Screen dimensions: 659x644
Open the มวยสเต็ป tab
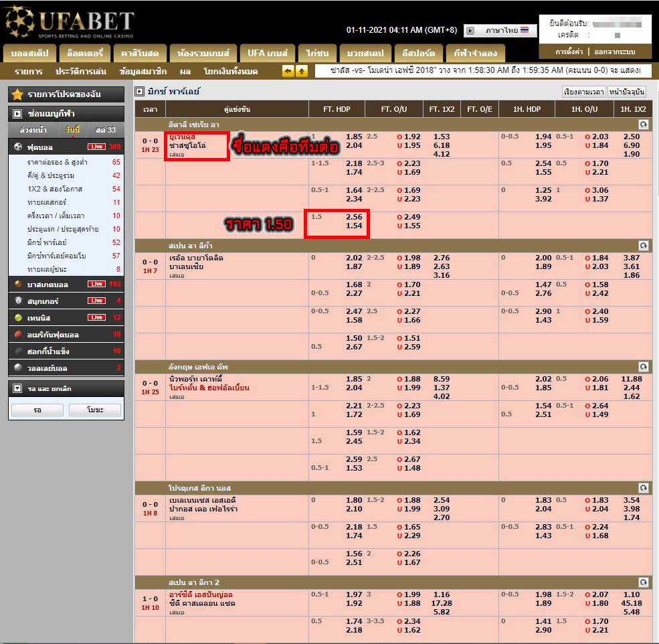pos(365,54)
